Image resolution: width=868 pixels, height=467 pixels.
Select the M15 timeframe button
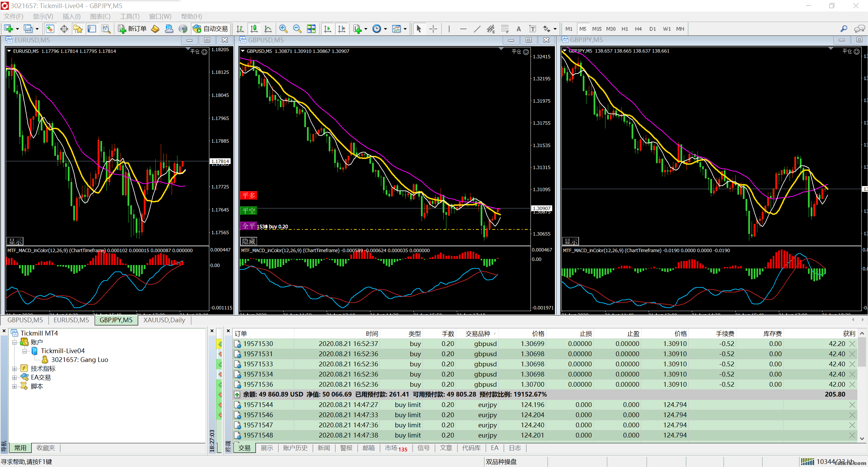[x=597, y=29]
